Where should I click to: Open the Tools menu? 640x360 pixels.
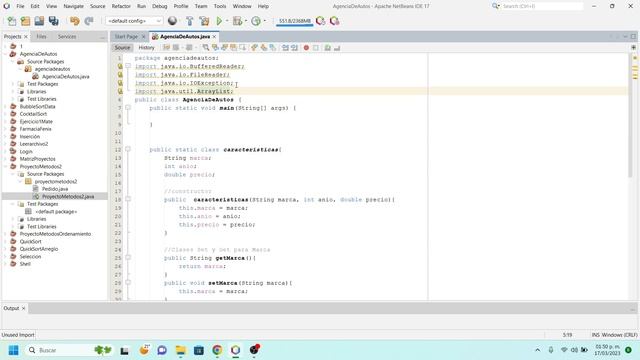click(220, 6)
